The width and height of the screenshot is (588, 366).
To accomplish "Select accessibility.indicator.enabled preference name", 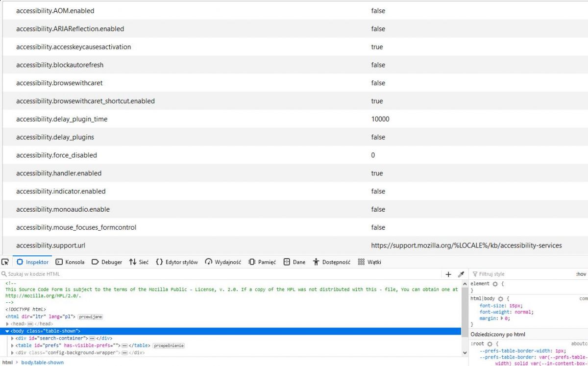I will (x=61, y=192).
